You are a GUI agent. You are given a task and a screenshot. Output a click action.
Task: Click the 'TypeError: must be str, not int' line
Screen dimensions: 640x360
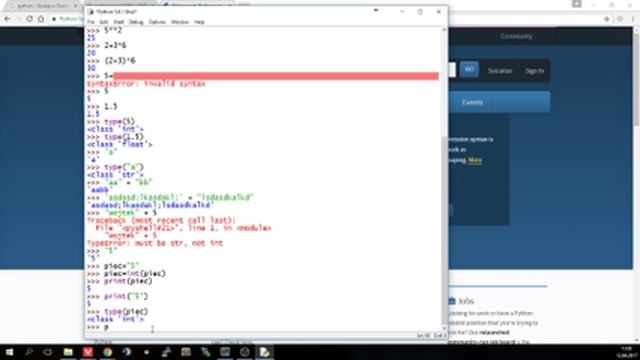pyautogui.click(x=155, y=243)
